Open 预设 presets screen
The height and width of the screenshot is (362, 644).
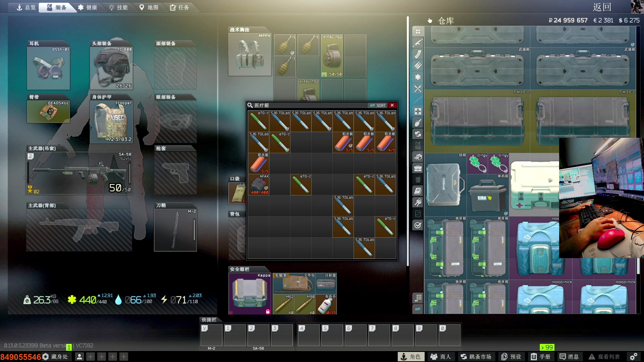coord(511,357)
